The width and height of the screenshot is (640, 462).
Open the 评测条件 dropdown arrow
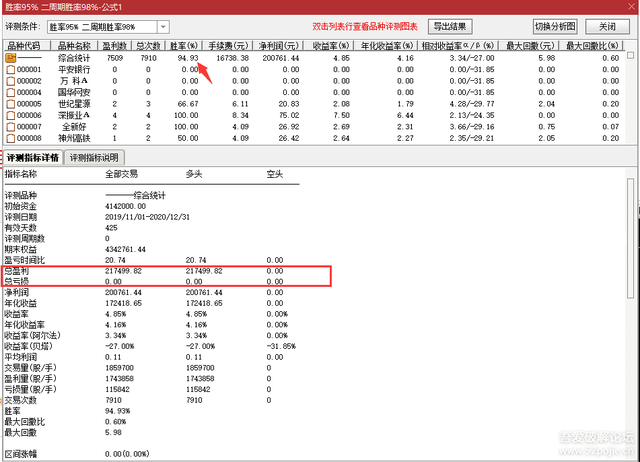pos(163,27)
